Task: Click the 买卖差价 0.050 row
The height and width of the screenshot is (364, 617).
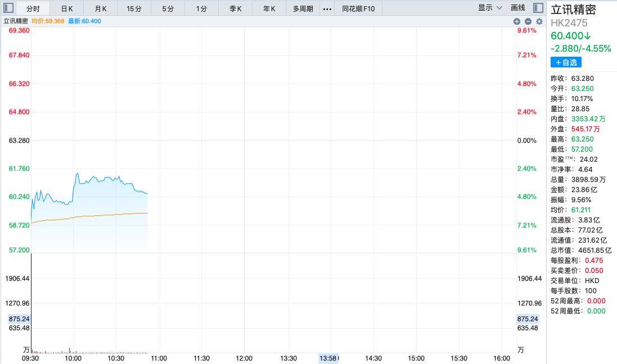Action: coord(577,270)
